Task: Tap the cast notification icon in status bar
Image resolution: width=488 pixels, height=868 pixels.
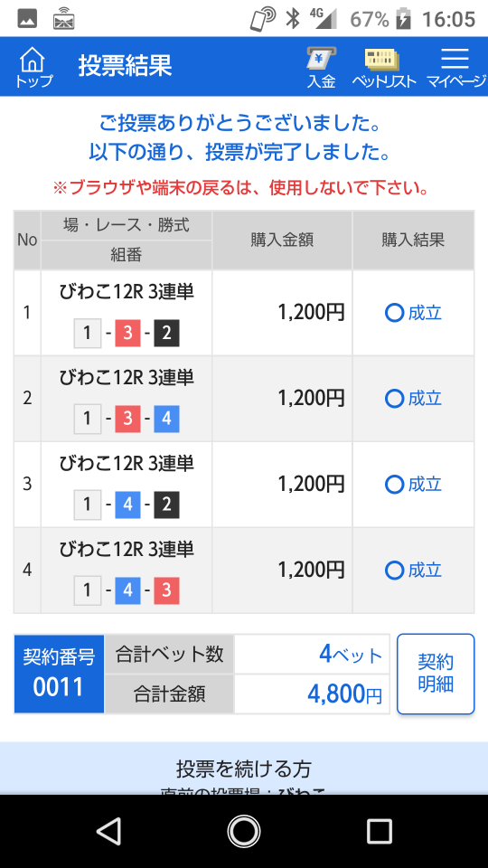Action: pos(64,20)
